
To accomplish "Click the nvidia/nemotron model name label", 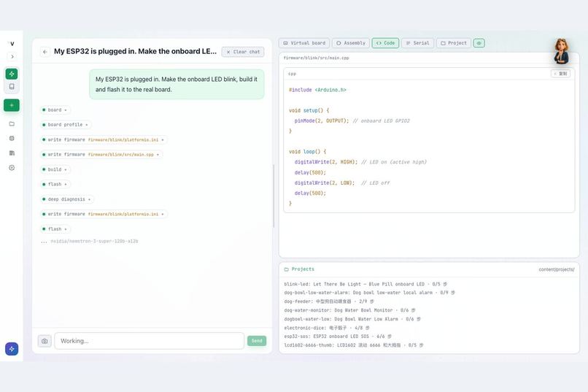I will (x=94, y=241).
